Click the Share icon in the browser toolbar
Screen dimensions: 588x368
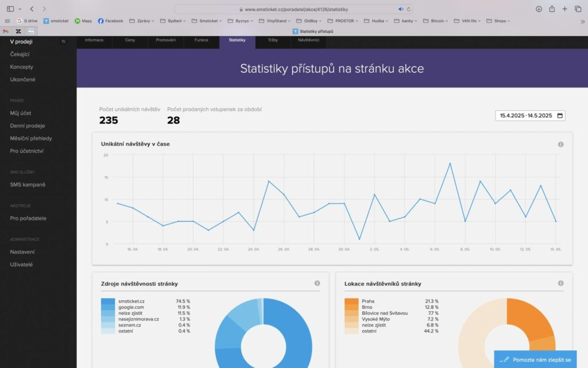(x=552, y=9)
